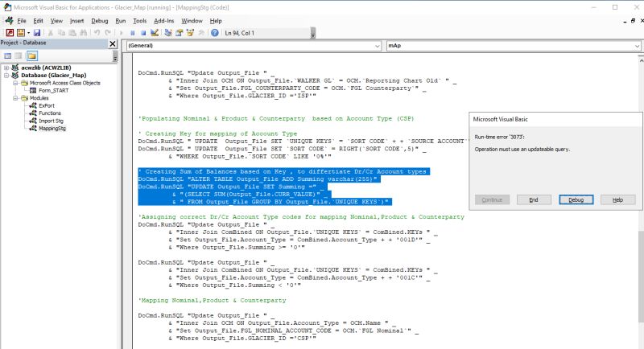Open the Window menu

pos(192,21)
